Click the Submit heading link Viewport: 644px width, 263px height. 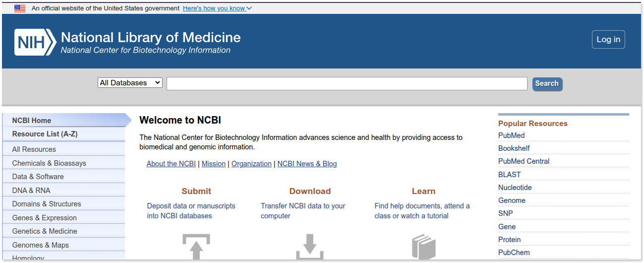196,191
